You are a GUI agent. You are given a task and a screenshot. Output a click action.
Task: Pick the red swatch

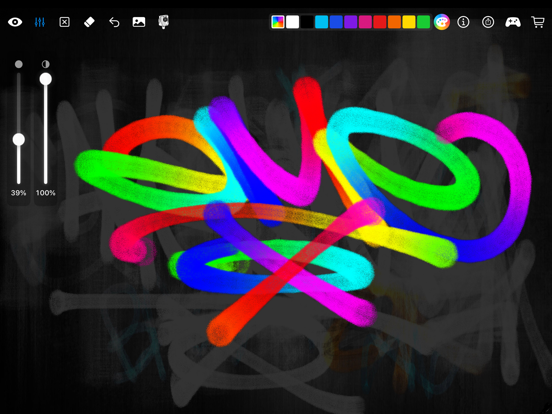click(x=380, y=22)
